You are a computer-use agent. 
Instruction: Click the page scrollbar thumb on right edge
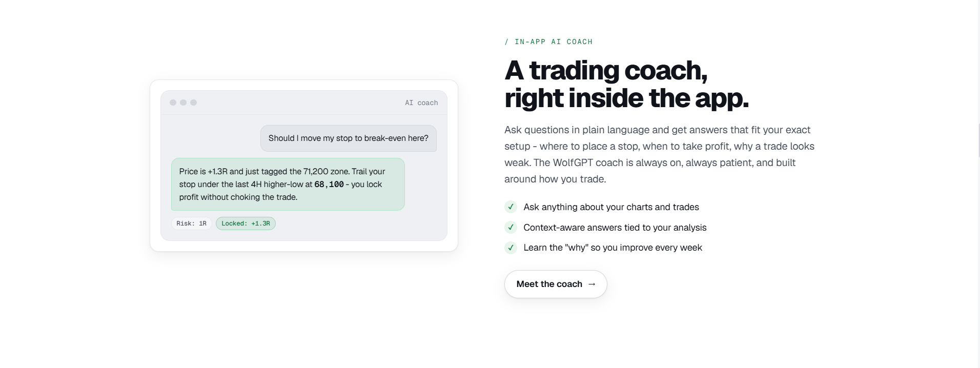979,140
